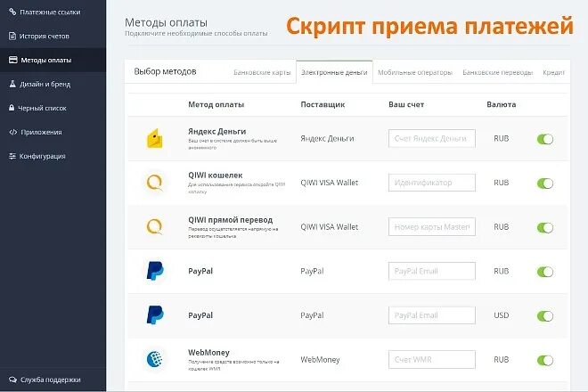The width and height of the screenshot is (588, 392).
Task: Click the Поставщик column header
Action: tap(323, 104)
